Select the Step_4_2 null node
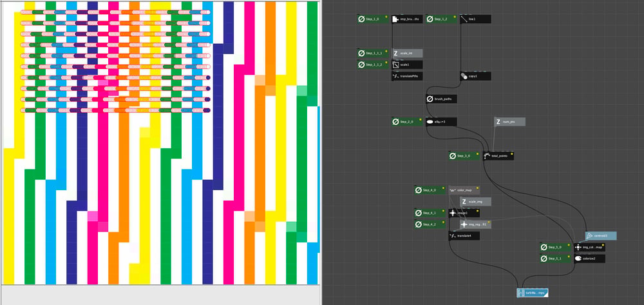The height and width of the screenshot is (305, 644). 430,224
